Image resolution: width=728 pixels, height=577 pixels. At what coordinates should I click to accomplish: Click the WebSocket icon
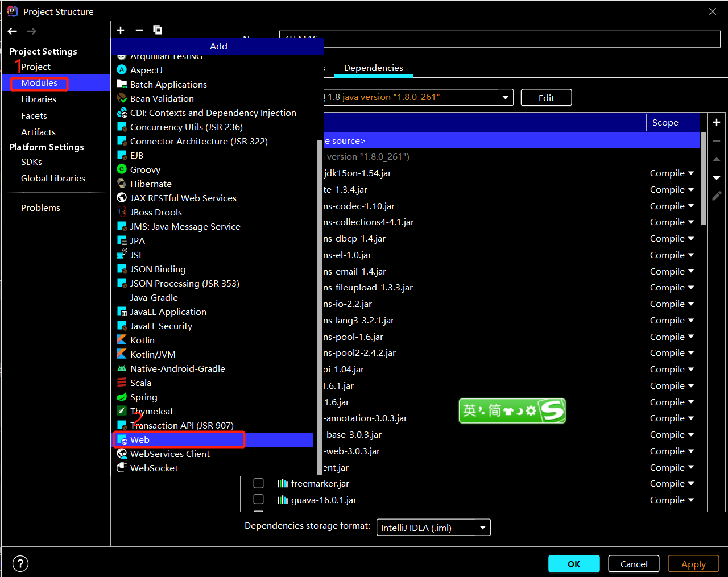(121, 468)
